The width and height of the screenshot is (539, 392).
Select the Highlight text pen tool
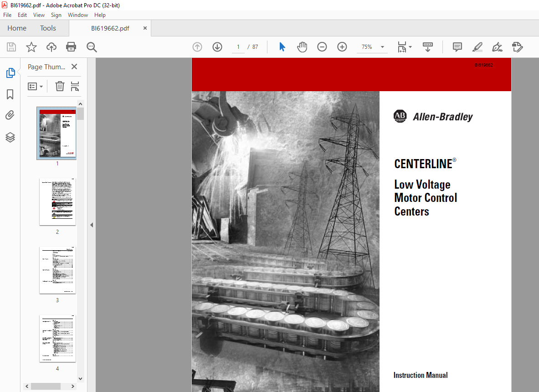[x=477, y=47]
